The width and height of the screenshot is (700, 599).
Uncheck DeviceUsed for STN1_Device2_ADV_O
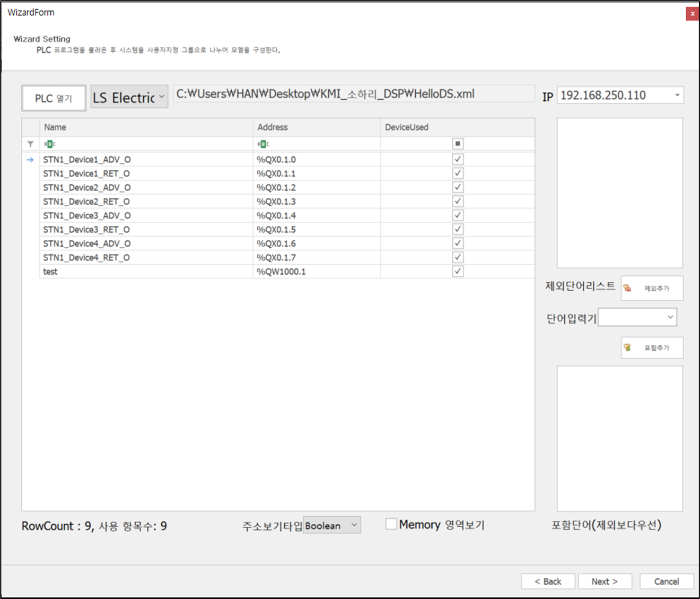[x=458, y=187]
